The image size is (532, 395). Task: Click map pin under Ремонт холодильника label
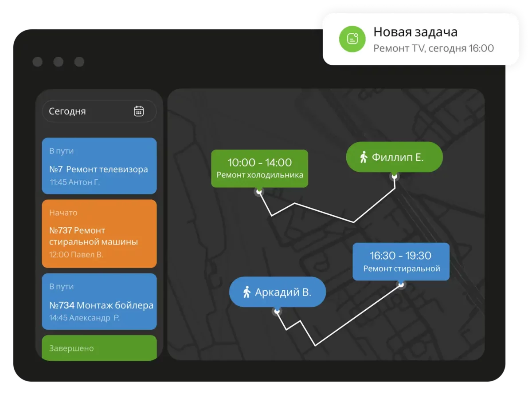pyautogui.click(x=259, y=191)
